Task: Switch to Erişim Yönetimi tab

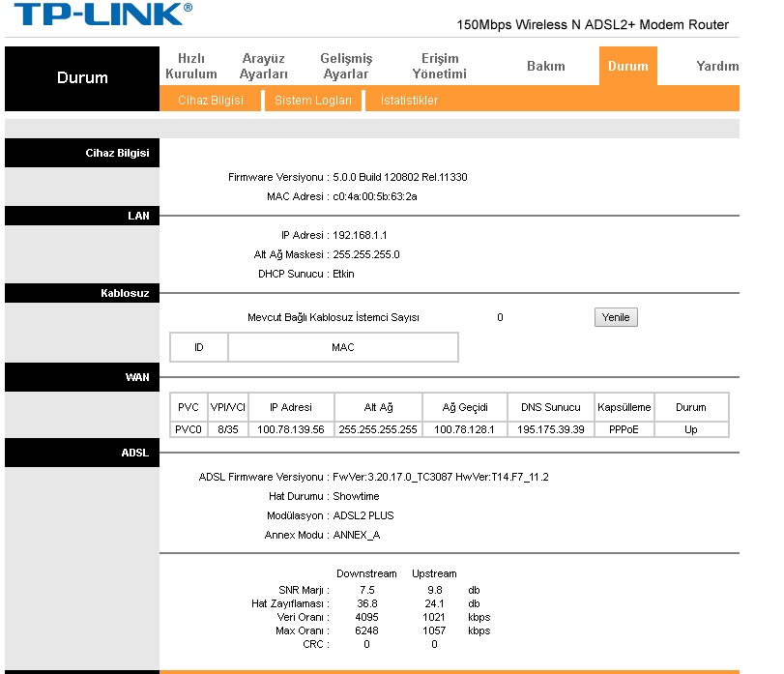Action: click(x=440, y=66)
